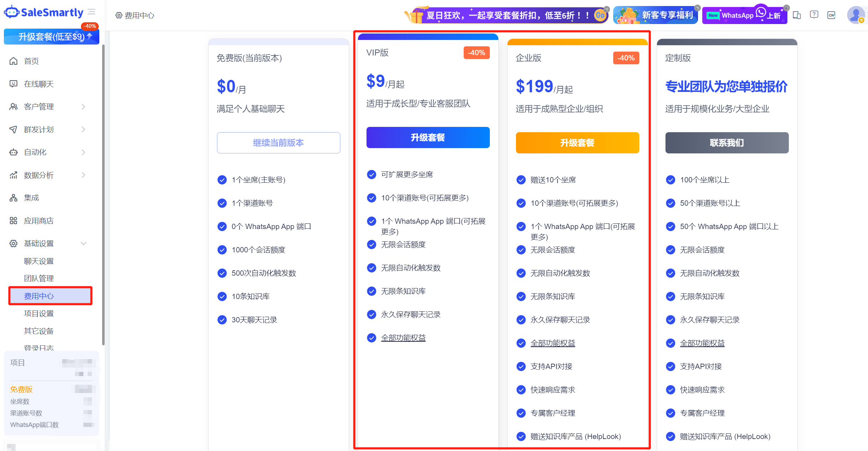Viewport: 868px width, 451px height.
Task: Collapse sidebar with hamburger menu icon
Action: 92,12
